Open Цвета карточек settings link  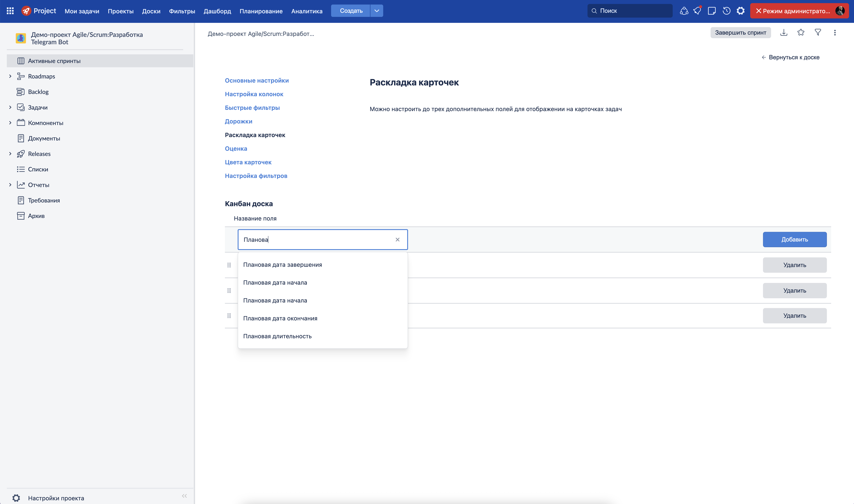[248, 162]
